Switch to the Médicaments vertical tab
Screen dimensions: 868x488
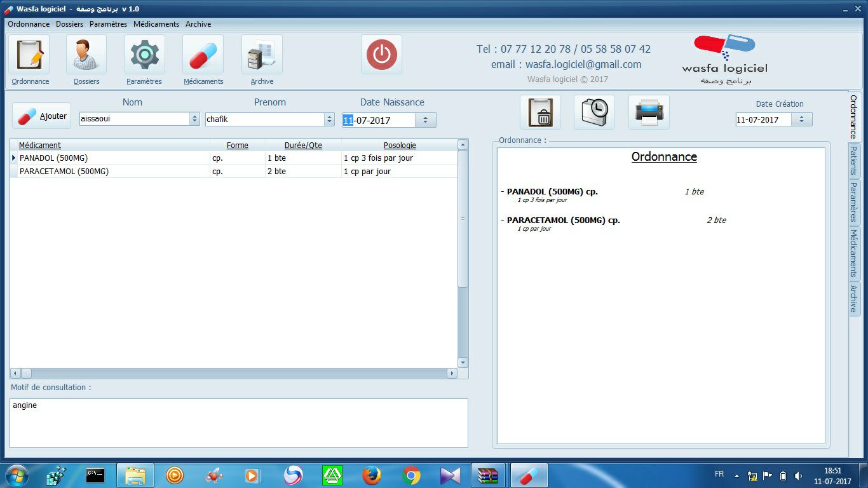[x=854, y=254]
